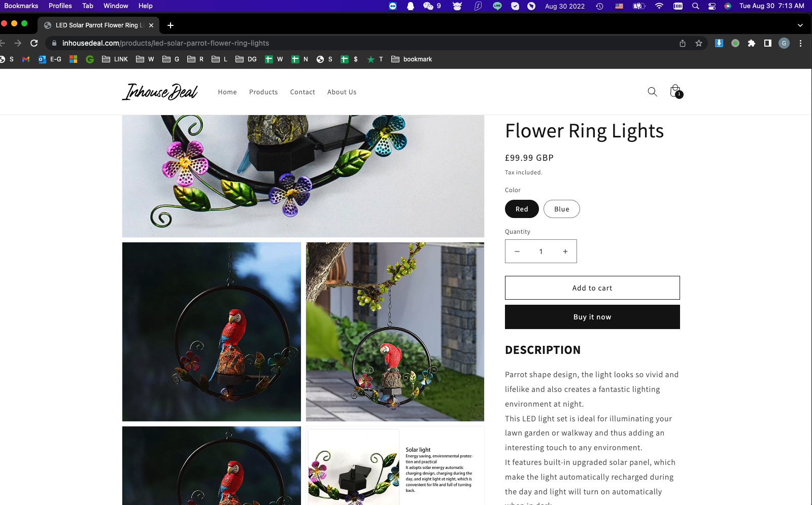The height and width of the screenshot is (505, 812).
Task: Open the US flag input source menu
Action: click(x=619, y=6)
